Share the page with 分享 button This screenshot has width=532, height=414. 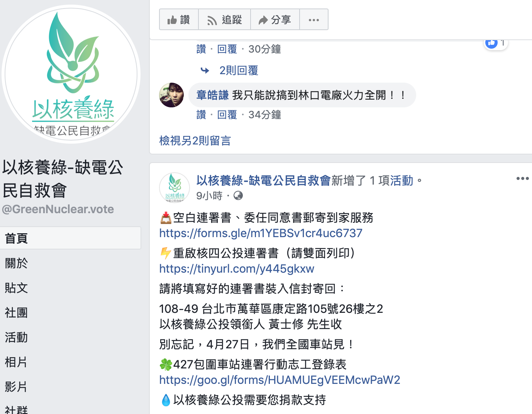pos(275,19)
